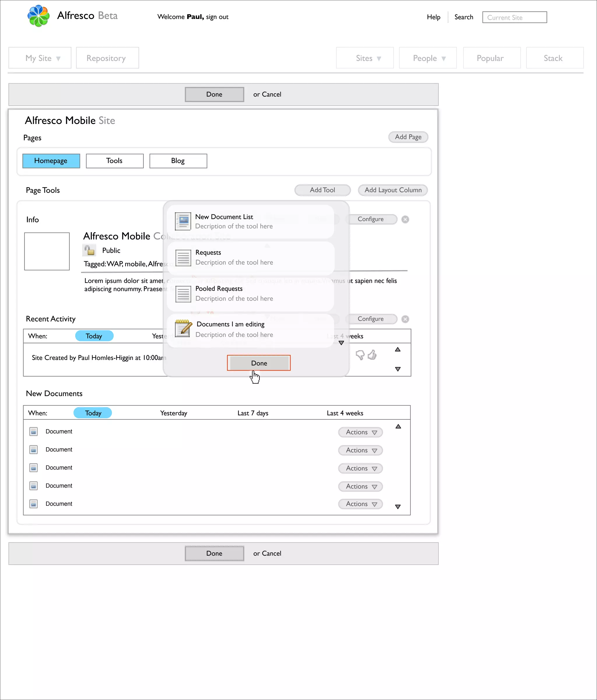This screenshot has width=597, height=700.
Task: Click the second Document row icon
Action: point(34,450)
